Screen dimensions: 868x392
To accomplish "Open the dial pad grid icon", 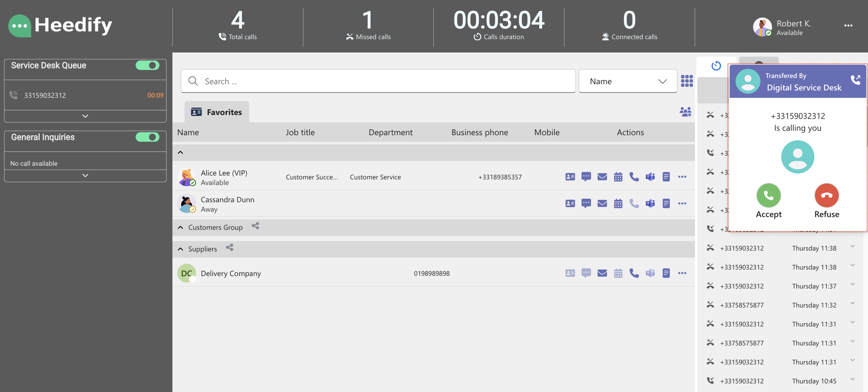I will point(687,81).
